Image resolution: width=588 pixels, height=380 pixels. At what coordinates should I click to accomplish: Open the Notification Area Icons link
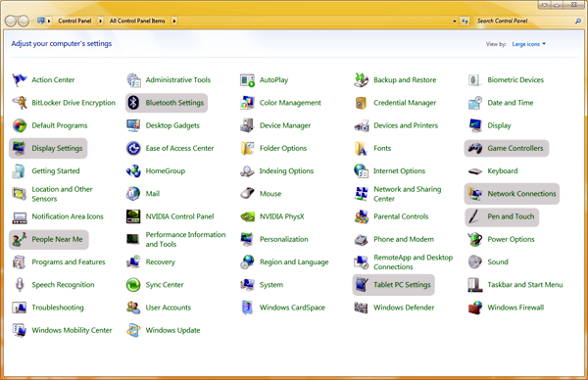(x=68, y=216)
